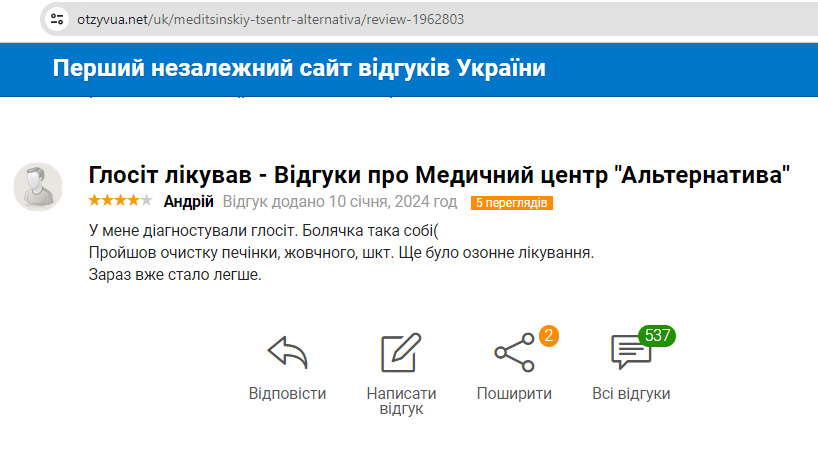Click the '5 переглядів' views badge
The image size is (818, 461).
[x=511, y=203]
